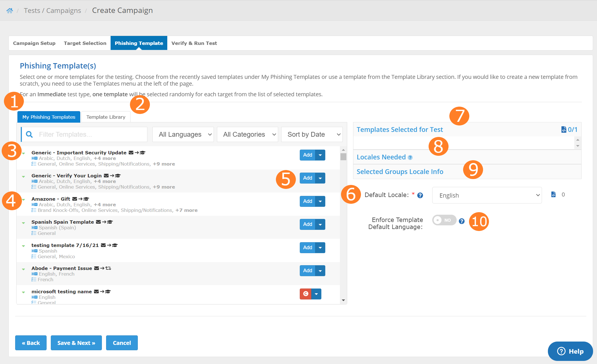The width and height of the screenshot is (597, 364).
Task: Click the red C icon on microsoft testing name
Action: point(305,294)
